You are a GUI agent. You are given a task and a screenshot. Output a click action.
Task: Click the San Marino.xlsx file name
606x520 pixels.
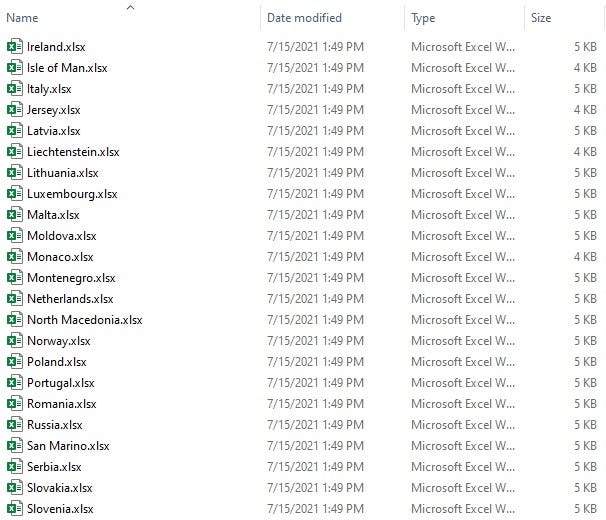point(68,446)
